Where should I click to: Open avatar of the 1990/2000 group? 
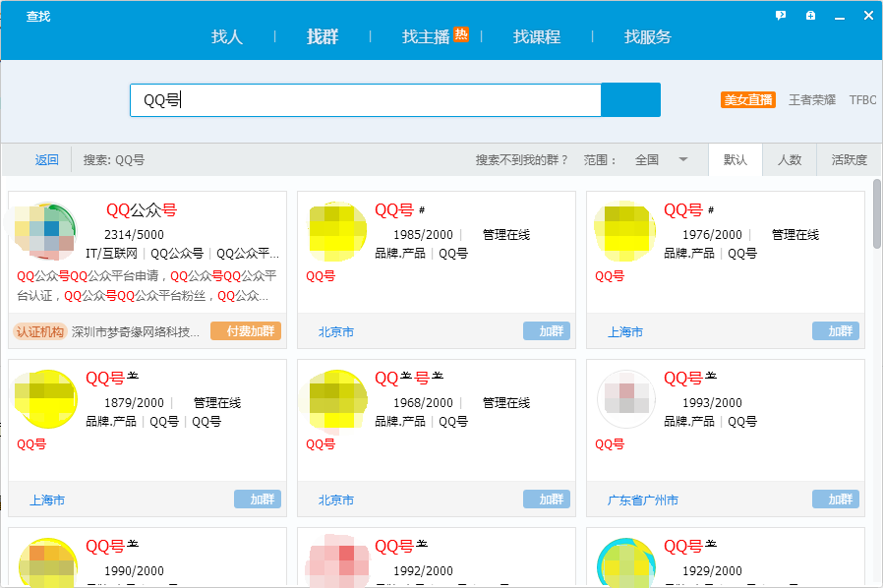(48, 563)
